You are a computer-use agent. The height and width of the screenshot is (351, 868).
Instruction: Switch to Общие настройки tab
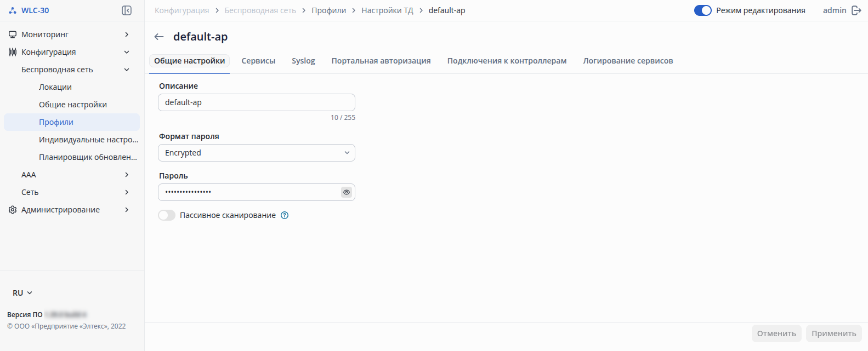pyautogui.click(x=189, y=61)
